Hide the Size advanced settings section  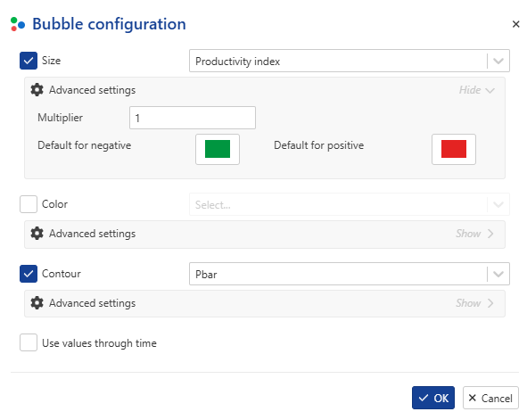coord(476,90)
